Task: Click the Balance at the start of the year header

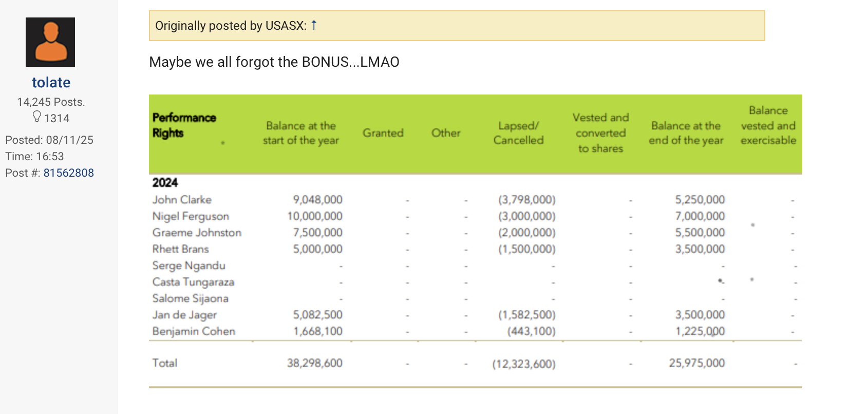Action: [x=300, y=133]
